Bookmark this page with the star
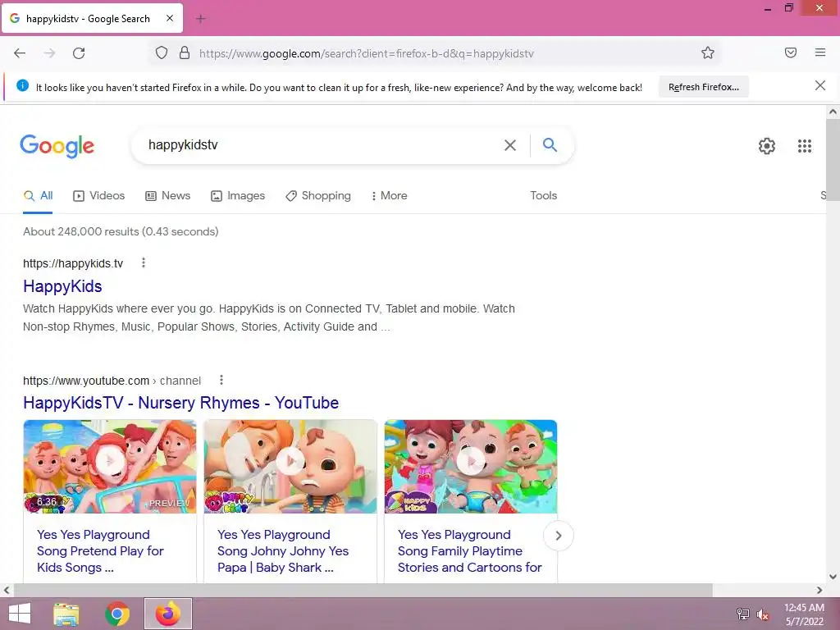Screen dimensions: 840x630 point(708,52)
